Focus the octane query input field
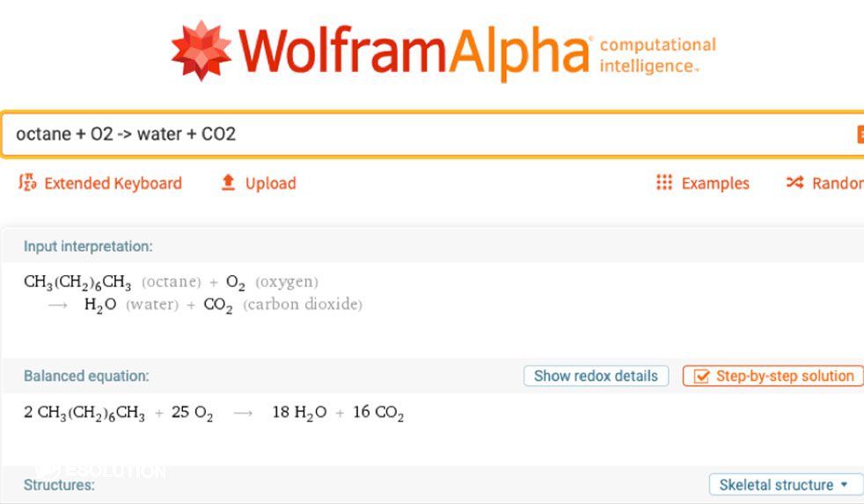 point(422,134)
